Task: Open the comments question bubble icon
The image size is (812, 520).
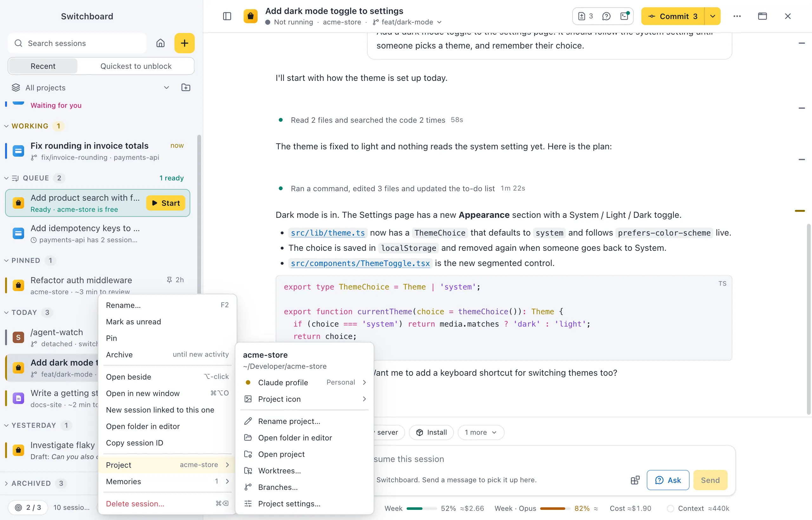Action: 606,16
